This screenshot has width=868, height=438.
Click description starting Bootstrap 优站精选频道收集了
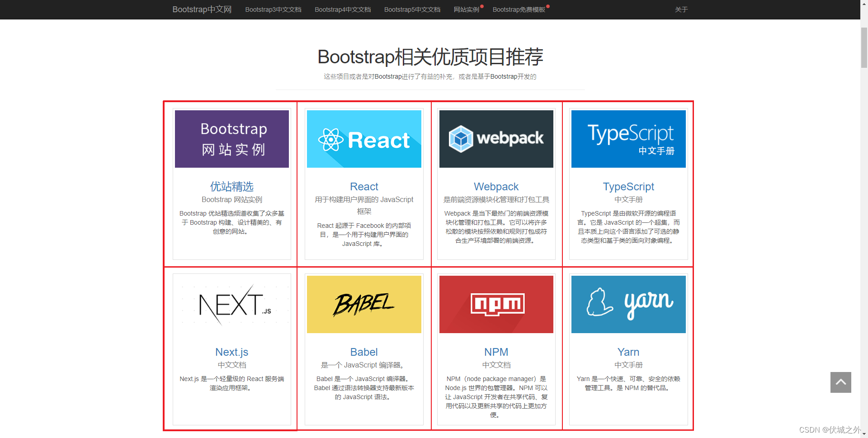232,222
